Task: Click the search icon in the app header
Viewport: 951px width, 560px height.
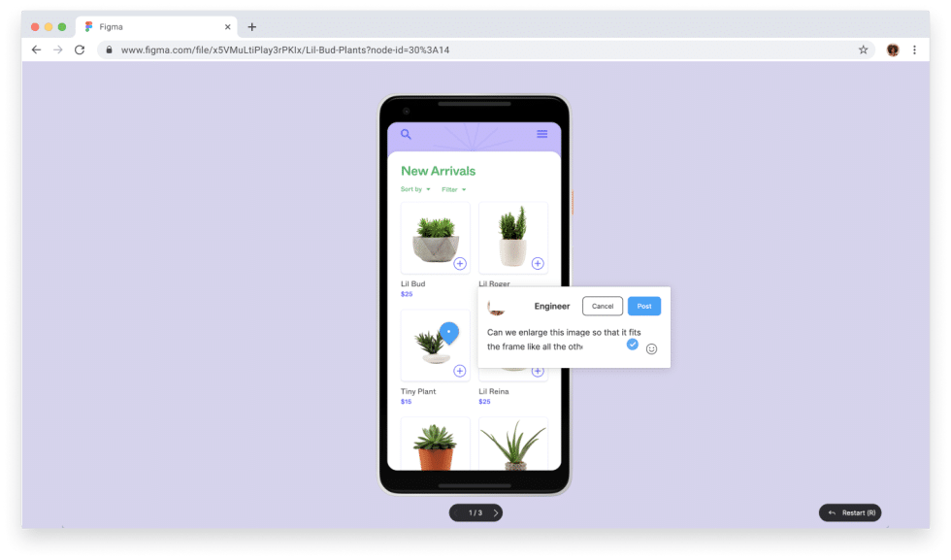Action: pyautogui.click(x=406, y=135)
